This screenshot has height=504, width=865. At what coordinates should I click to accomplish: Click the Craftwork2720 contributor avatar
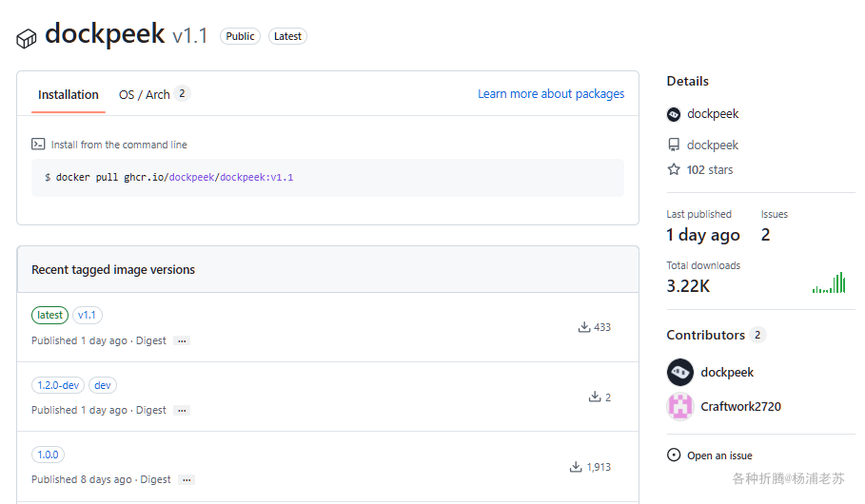(x=680, y=406)
